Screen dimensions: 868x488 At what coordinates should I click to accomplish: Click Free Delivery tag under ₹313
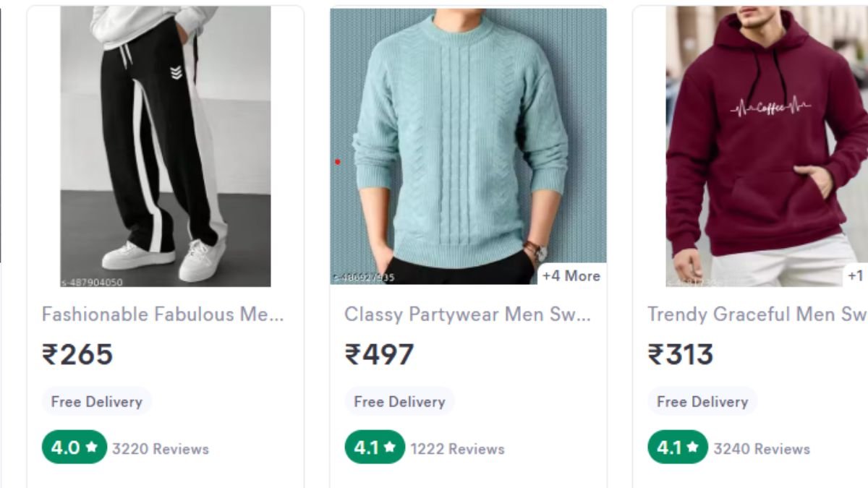[x=702, y=401]
